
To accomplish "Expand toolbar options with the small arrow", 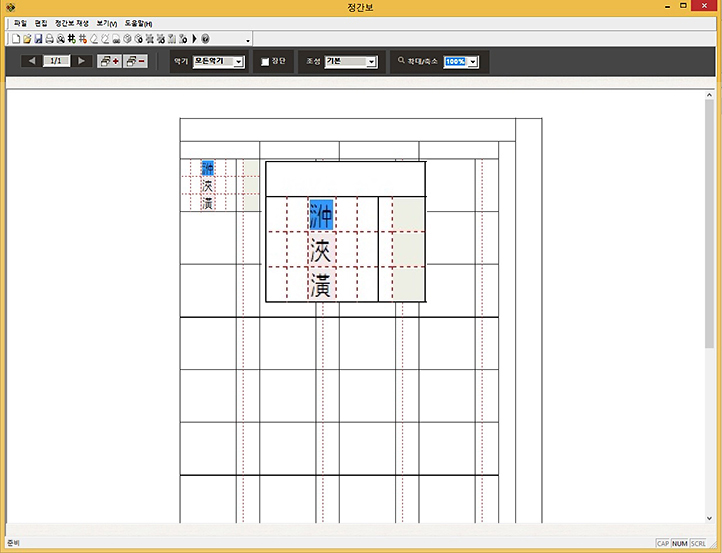I will 248,41.
